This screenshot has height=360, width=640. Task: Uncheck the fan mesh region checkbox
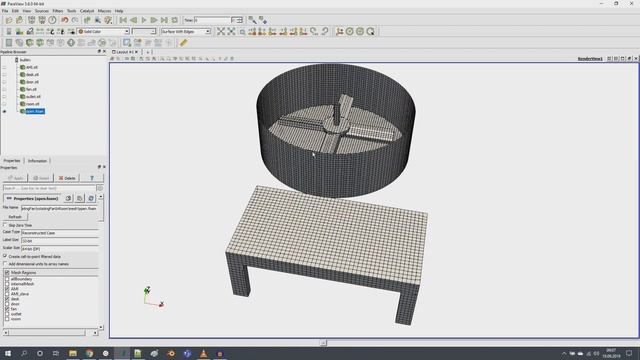click(7, 309)
